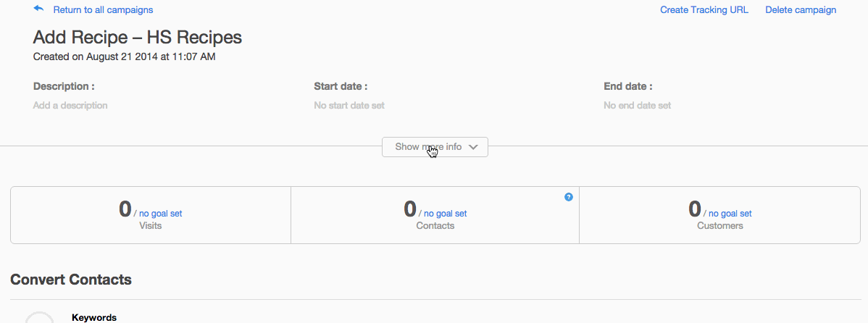
Task: Open the Keywords item under Convert Contacts
Action: [x=94, y=317]
